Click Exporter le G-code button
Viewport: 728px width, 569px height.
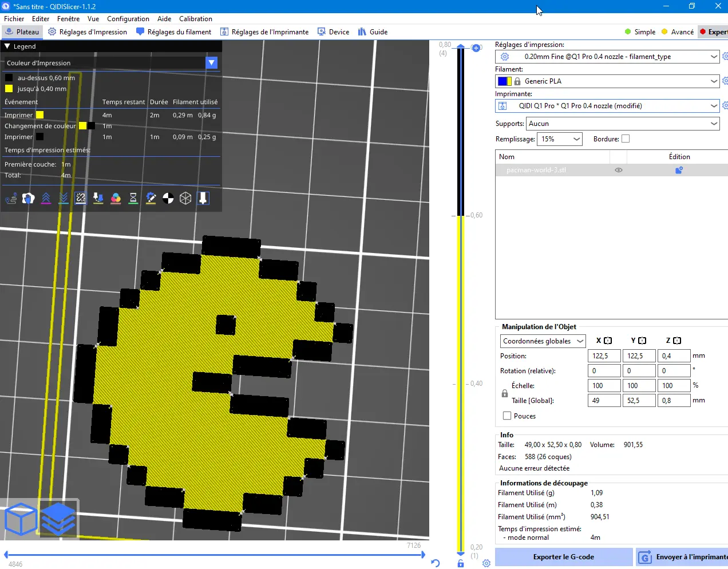pyautogui.click(x=564, y=557)
